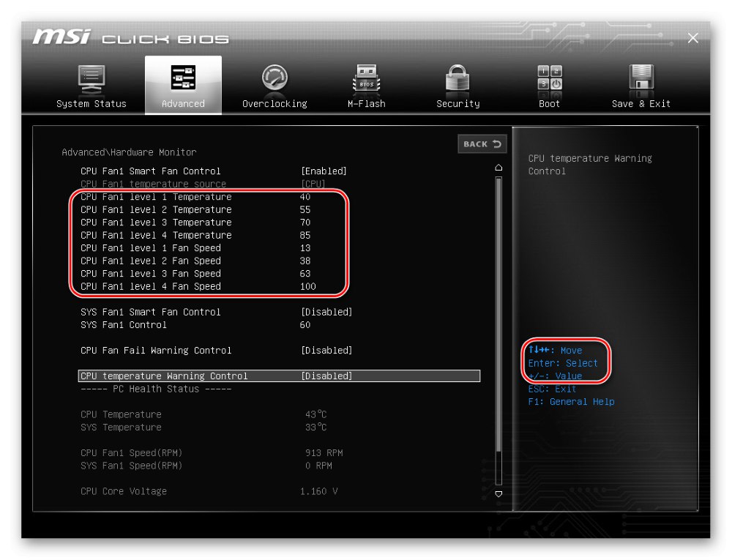The width and height of the screenshot is (732, 560).
Task: Select CPU Fan1 level 4 Fan Speed value 100
Action: point(307,286)
